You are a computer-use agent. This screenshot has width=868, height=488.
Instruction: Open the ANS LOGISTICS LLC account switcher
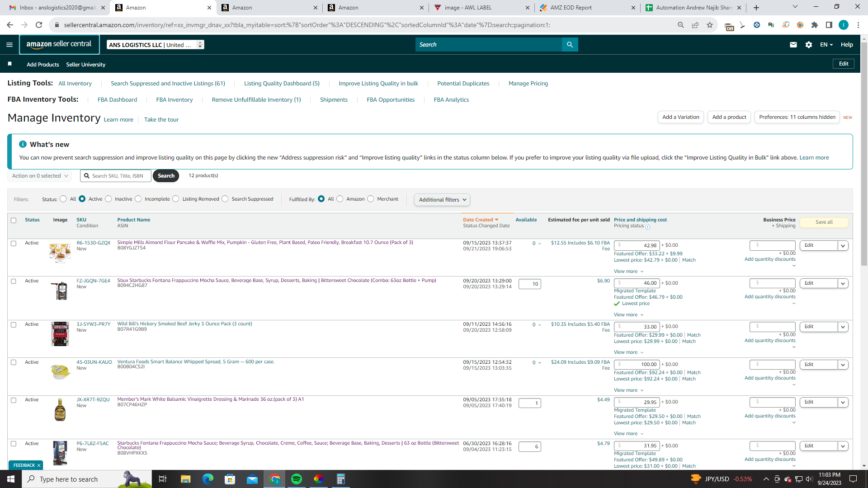click(156, 45)
